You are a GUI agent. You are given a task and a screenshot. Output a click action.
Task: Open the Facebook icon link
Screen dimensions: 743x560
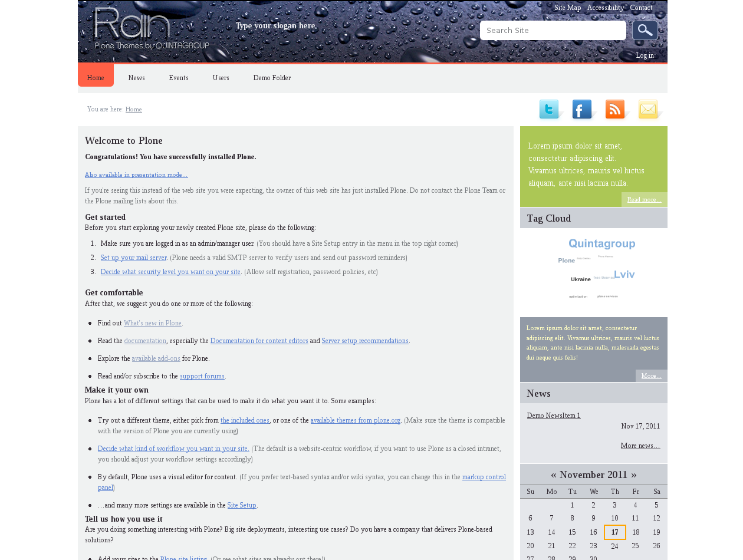point(582,110)
